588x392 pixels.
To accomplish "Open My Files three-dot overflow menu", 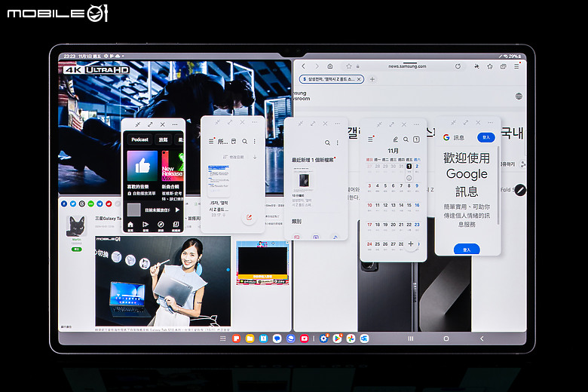I will (338, 143).
